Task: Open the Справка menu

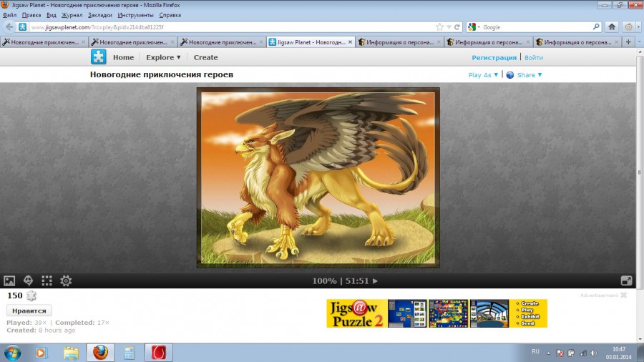Action: pos(170,15)
